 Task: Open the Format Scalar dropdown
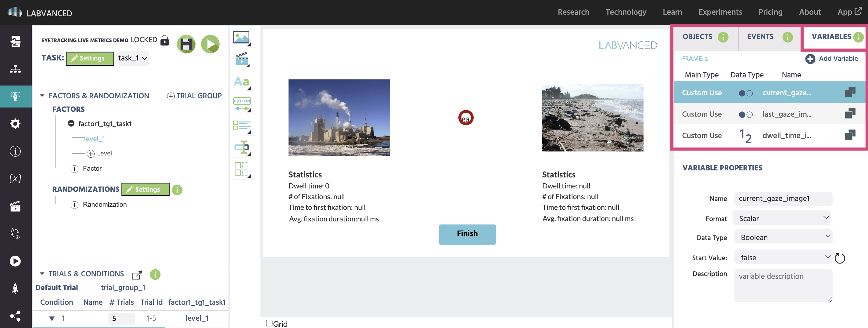click(782, 218)
